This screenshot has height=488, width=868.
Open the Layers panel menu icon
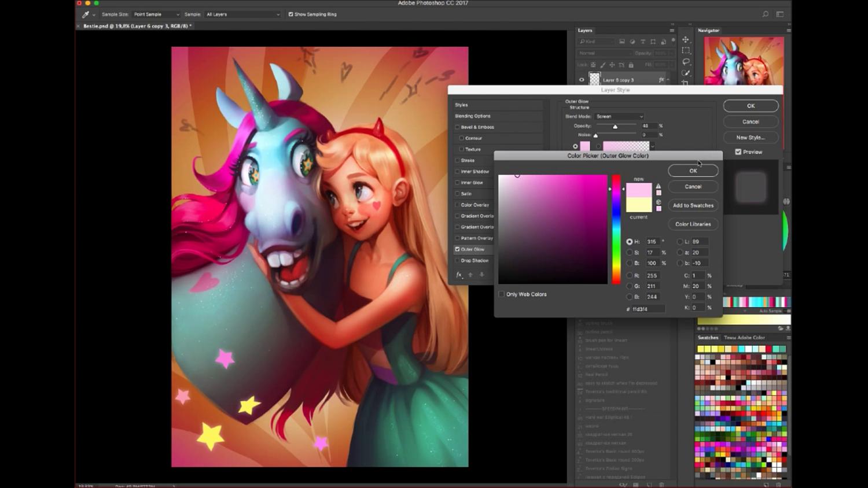(x=672, y=31)
